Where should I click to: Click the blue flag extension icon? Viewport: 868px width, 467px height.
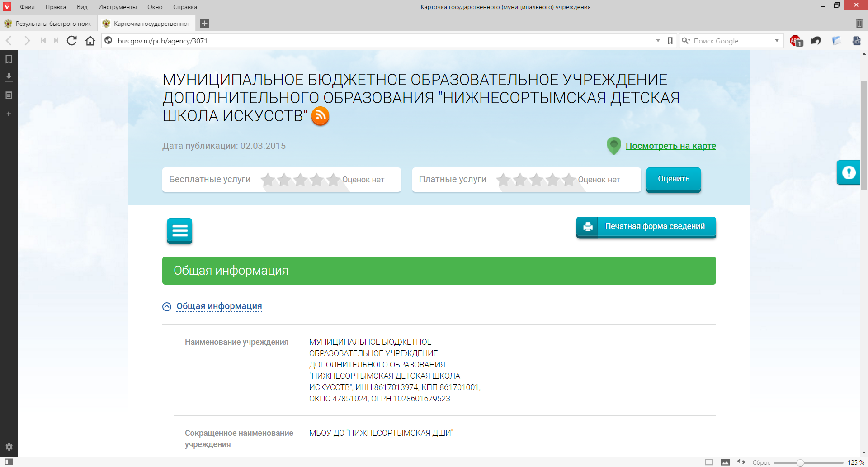pos(836,41)
